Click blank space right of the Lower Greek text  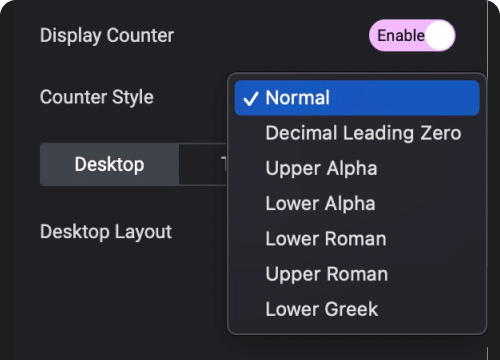pos(428,309)
